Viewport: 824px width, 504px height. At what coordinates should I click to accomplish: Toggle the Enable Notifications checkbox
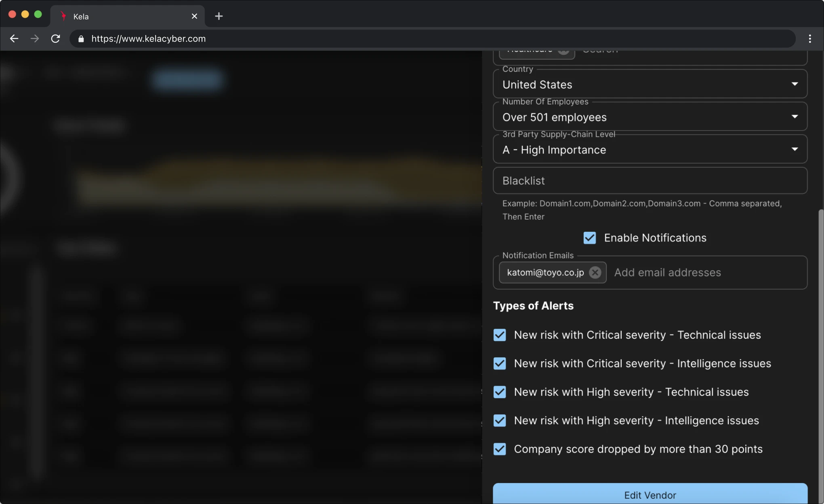click(589, 238)
